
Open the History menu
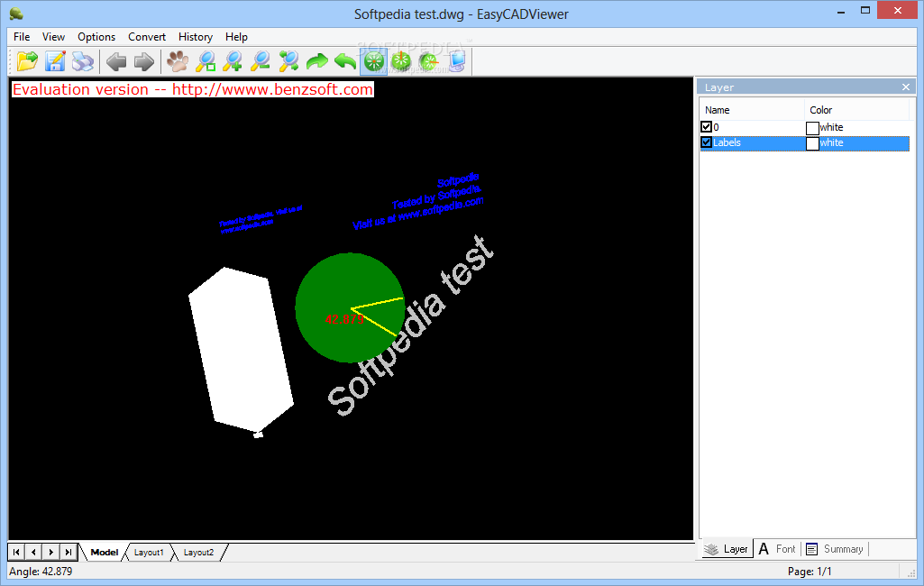pyautogui.click(x=196, y=37)
